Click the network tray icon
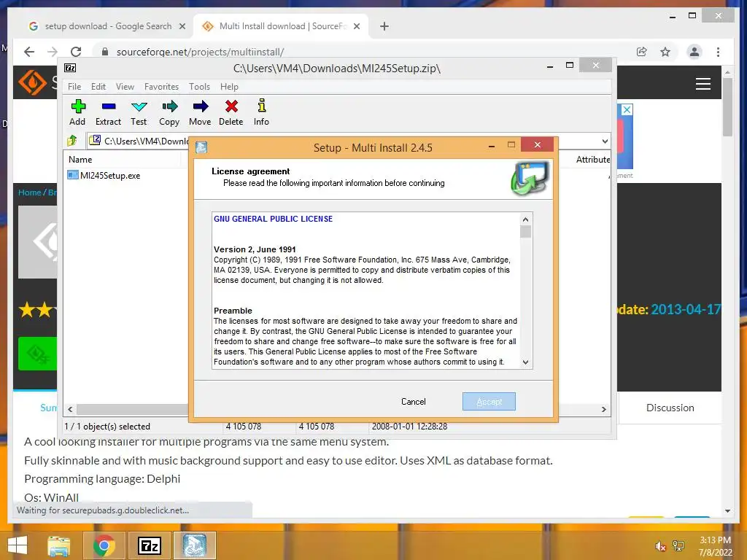Screen dimensions: 747x560 tap(678, 546)
